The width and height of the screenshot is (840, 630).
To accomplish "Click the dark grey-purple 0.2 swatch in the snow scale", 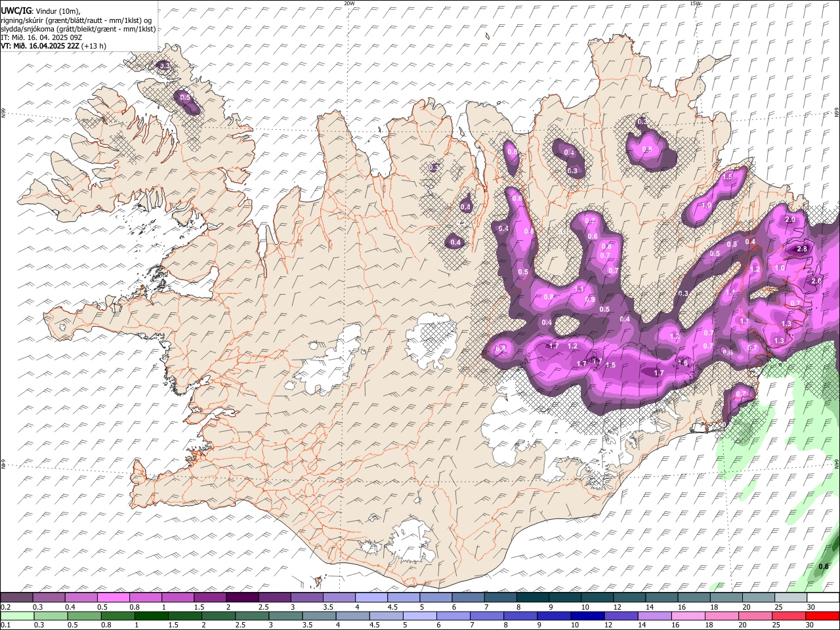I will (16, 598).
